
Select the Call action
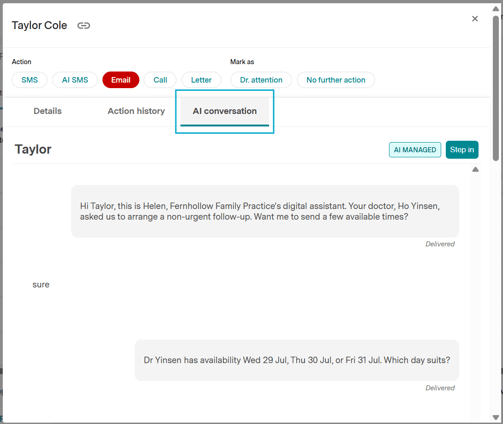click(x=160, y=80)
